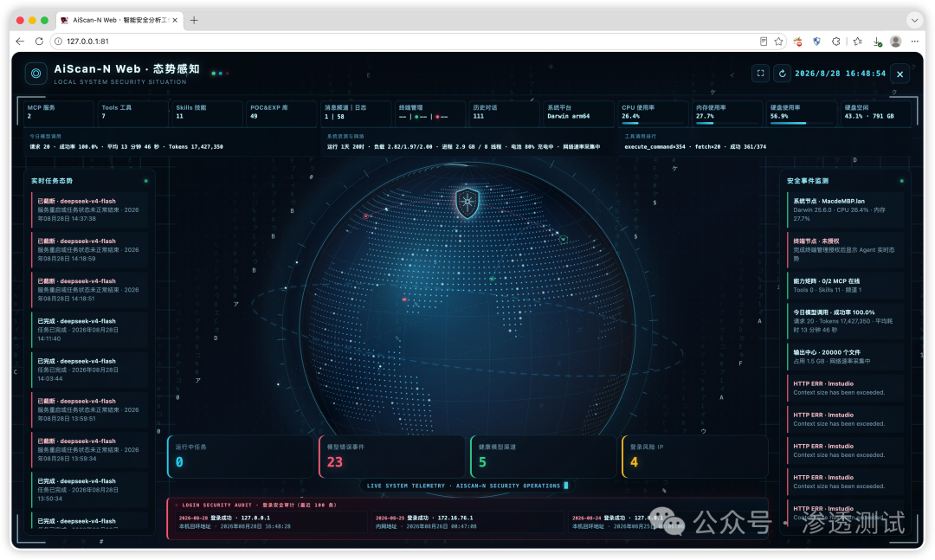Select the truncated task at 14:37:38
The image size is (935, 560).
pos(89,210)
